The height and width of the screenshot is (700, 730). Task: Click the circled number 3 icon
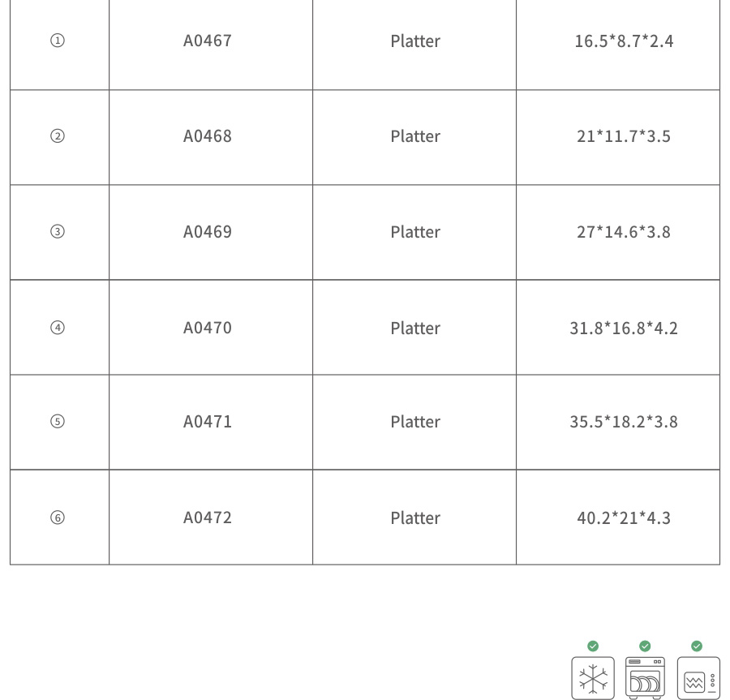pos(58,232)
